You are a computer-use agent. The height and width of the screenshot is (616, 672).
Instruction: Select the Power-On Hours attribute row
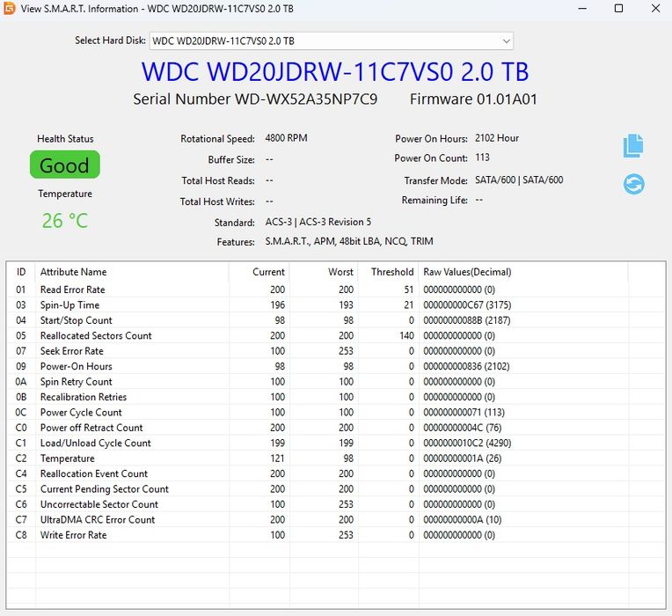click(336, 366)
